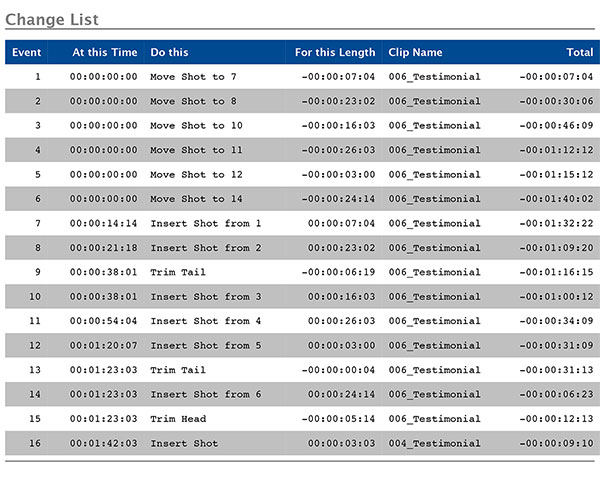Click length -00:00:05:14

(338, 419)
